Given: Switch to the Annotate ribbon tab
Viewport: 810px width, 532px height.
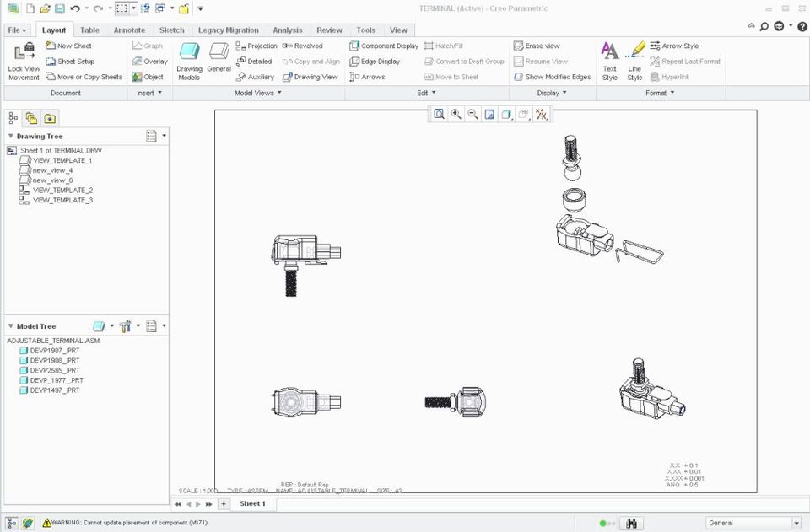Looking at the screenshot, I should pyautogui.click(x=129, y=30).
